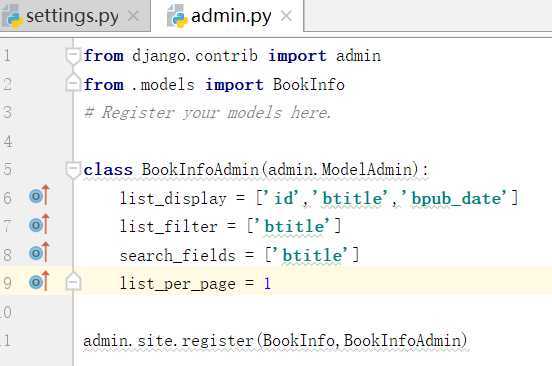
Task: Click 'btitle' string in search_fields line
Action: pyautogui.click(x=312, y=255)
